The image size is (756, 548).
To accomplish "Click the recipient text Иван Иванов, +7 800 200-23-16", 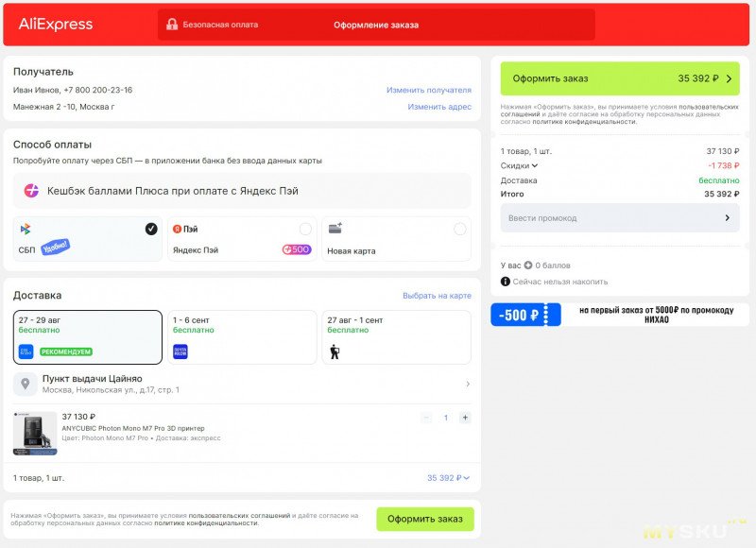I will (x=73, y=90).
